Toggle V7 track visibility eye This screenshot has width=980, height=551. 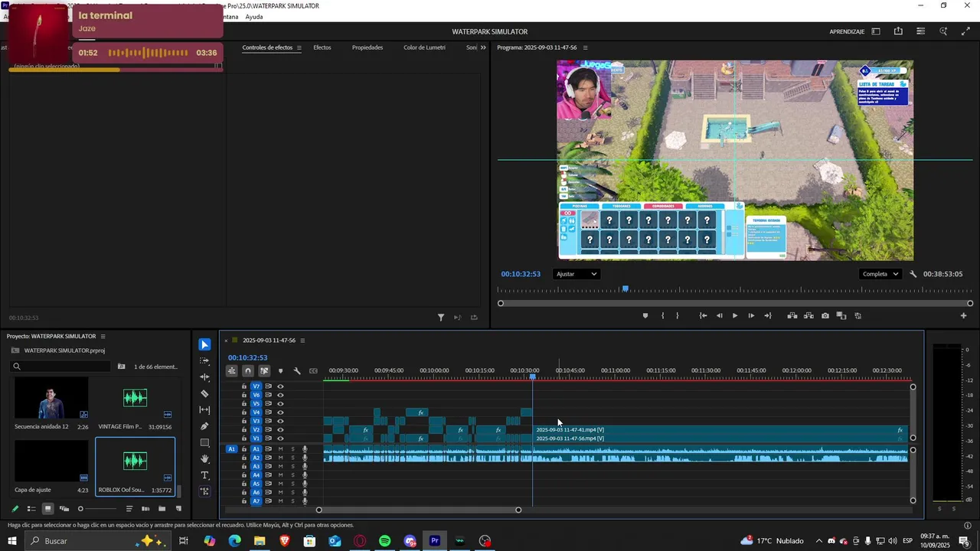280,386
